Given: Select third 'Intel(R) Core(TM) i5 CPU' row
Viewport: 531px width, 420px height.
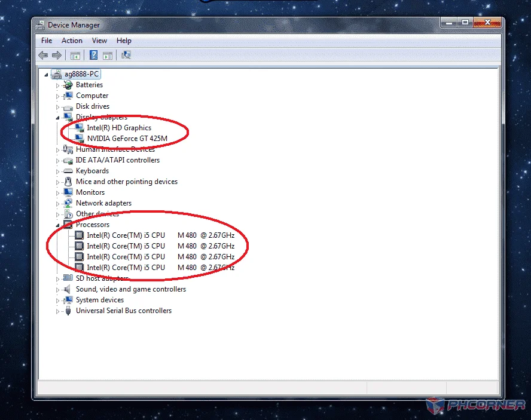Looking at the screenshot, I should click(160, 257).
